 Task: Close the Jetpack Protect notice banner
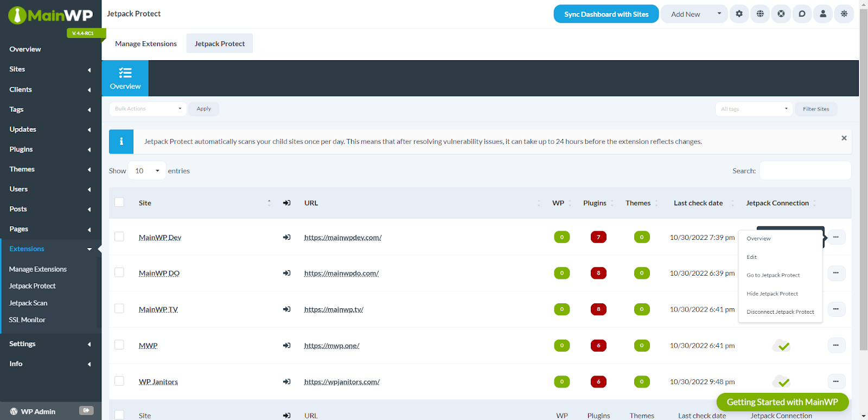click(x=844, y=138)
